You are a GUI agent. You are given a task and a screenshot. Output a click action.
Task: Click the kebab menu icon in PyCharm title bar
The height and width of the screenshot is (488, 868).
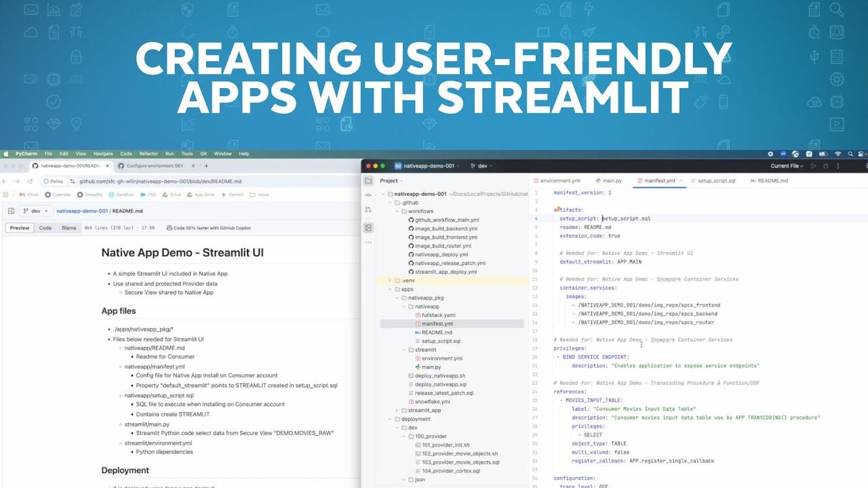tap(838, 165)
